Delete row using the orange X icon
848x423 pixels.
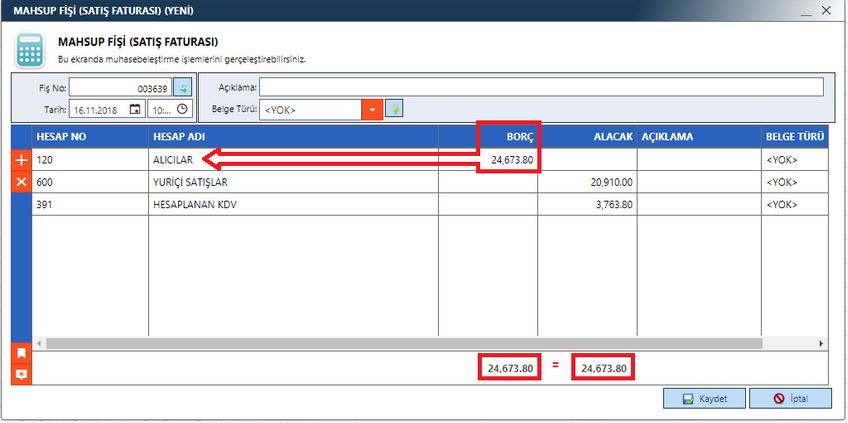[21, 182]
